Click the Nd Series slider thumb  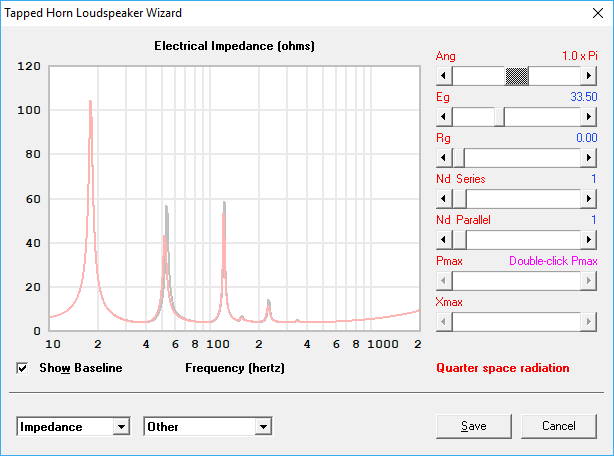click(459, 199)
